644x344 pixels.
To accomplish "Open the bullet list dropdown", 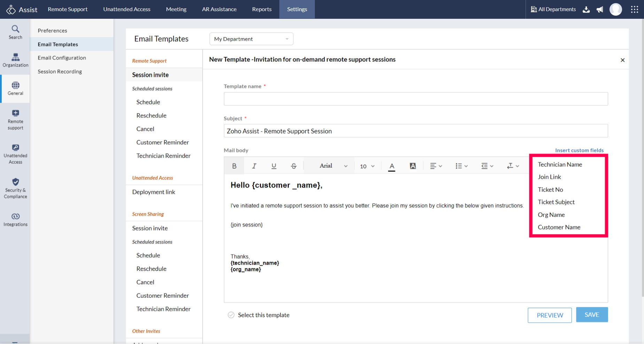I will point(461,166).
